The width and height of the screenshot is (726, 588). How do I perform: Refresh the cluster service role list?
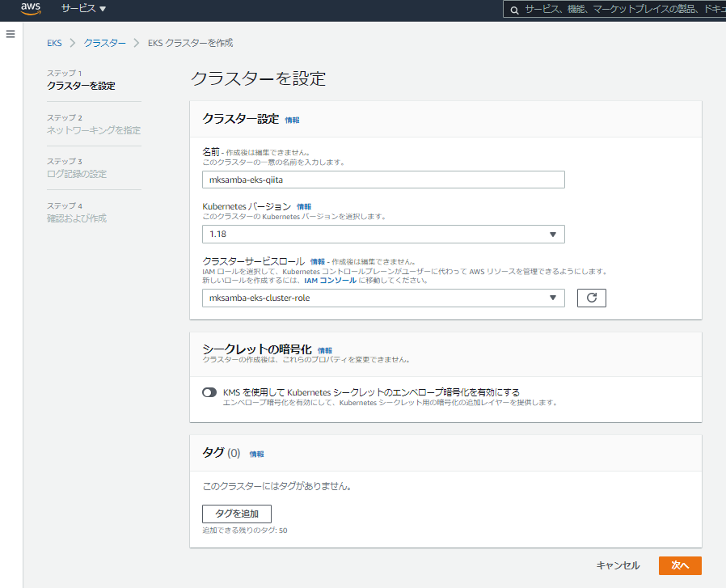pos(591,298)
